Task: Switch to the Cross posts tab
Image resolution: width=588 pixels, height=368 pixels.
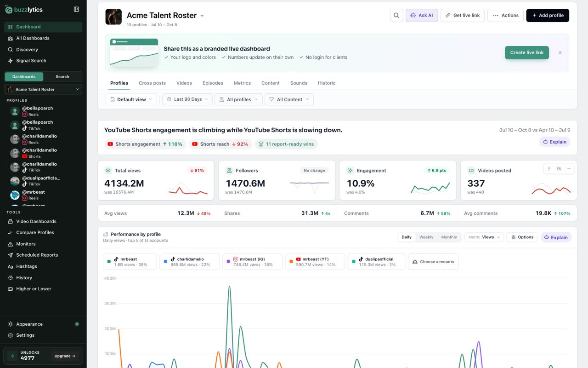Action: [152, 83]
